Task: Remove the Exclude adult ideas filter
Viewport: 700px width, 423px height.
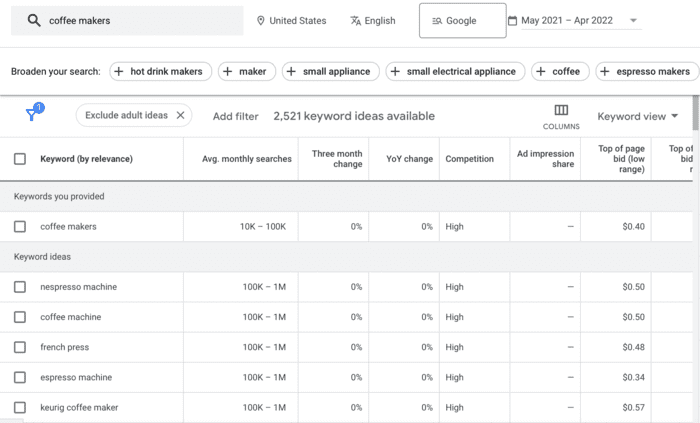Action: 180,115
